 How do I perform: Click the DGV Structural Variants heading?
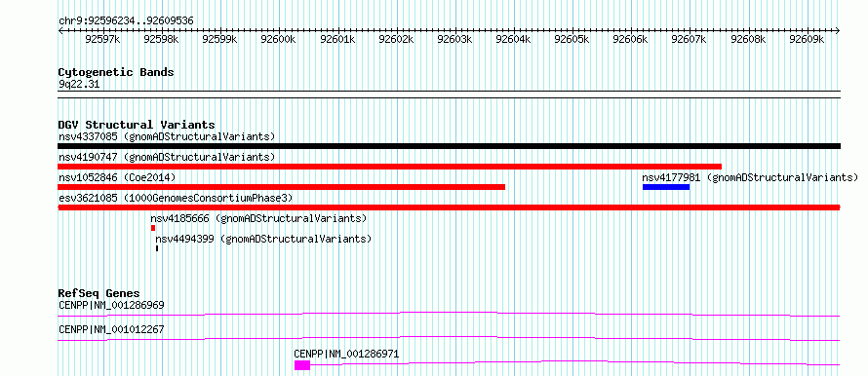click(x=137, y=125)
